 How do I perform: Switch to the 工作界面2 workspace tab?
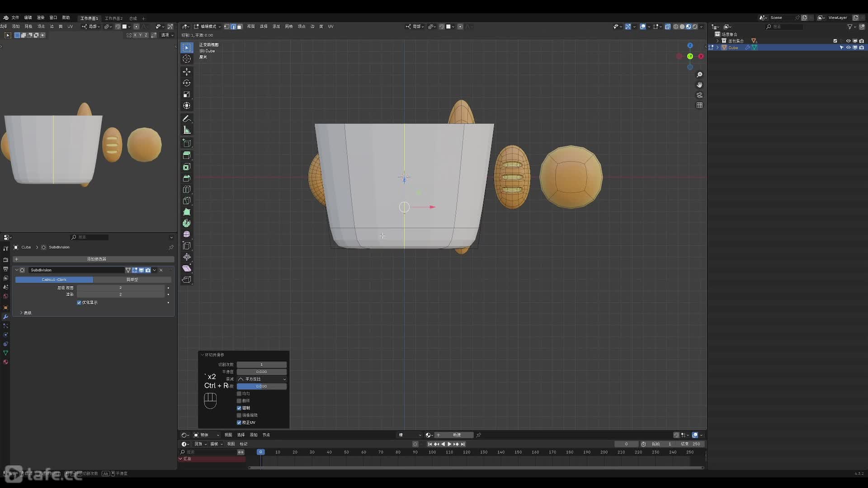coord(113,19)
